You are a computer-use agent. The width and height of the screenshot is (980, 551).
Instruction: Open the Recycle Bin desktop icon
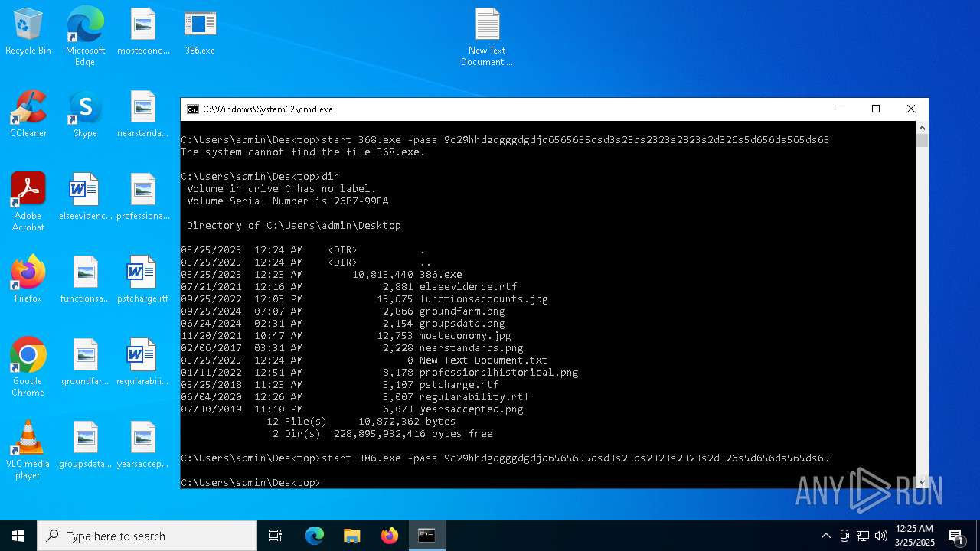(28, 31)
